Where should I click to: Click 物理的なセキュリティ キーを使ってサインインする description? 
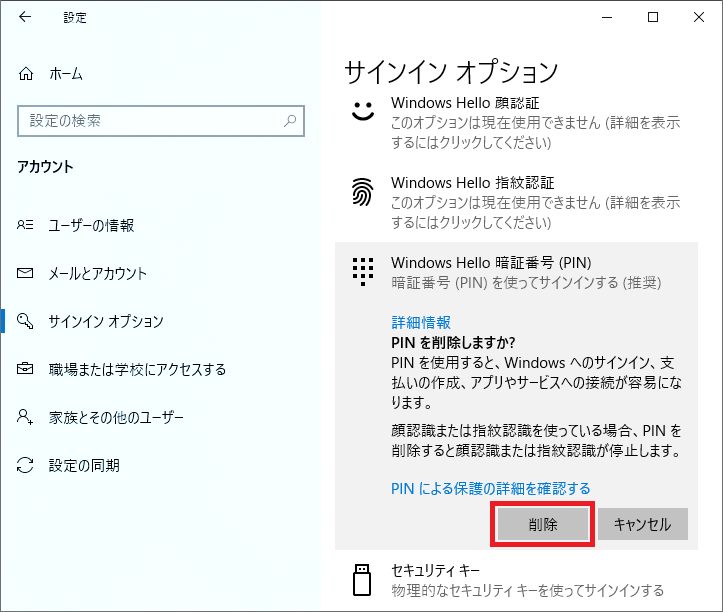[527, 590]
